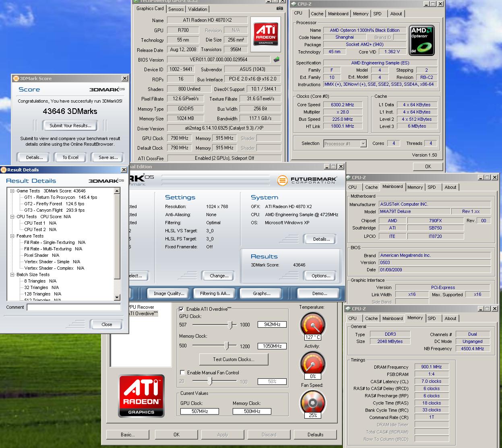
Task: Select the ATI Overdrive item in Catalyst tree
Action: click(143, 314)
